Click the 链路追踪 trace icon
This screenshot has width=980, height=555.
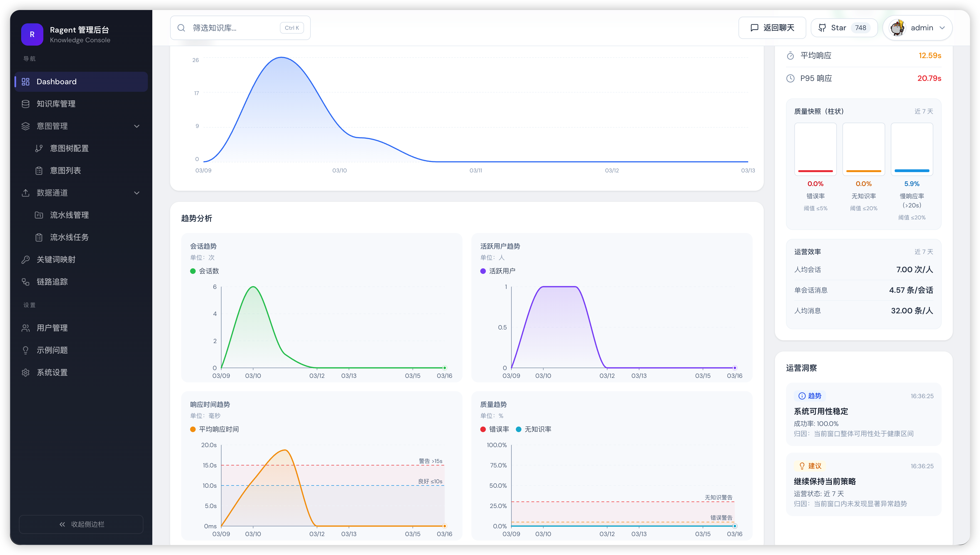[x=26, y=282]
